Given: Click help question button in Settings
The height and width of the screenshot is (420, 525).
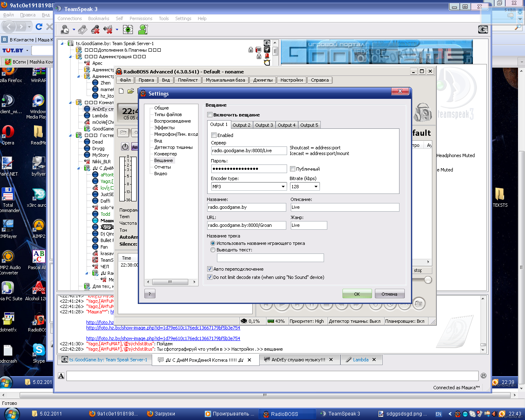Looking at the screenshot, I should [150, 294].
